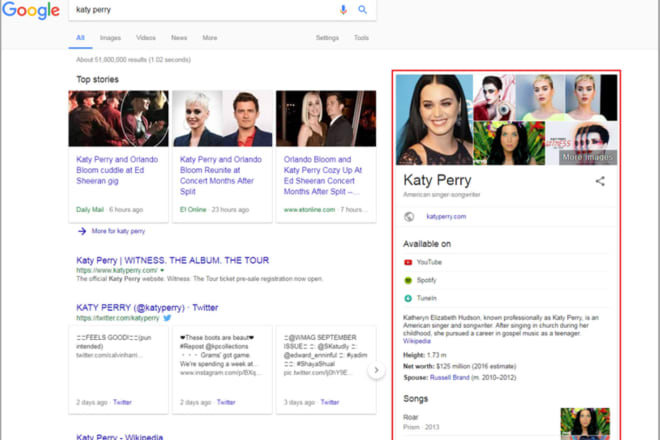Click the Net worth $125 million line
This screenshot has width=660, height=440.
pyautogui.click(x=459, y=366)
